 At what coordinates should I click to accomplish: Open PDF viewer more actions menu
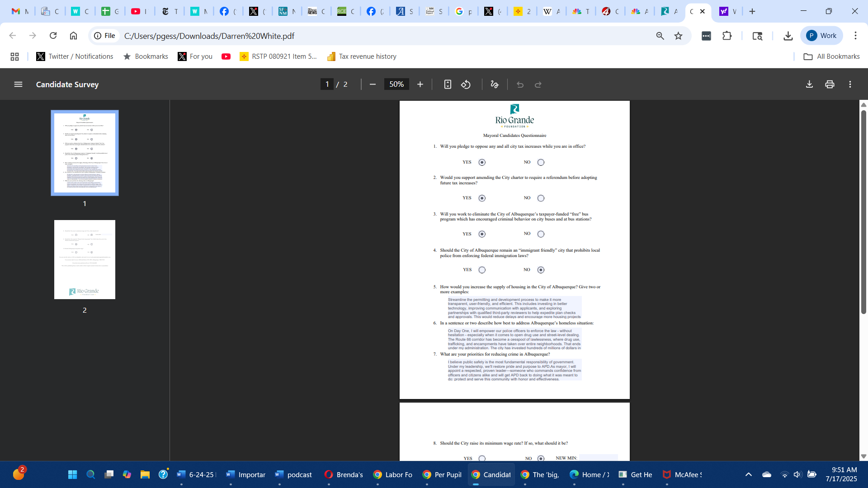(850, 84)
